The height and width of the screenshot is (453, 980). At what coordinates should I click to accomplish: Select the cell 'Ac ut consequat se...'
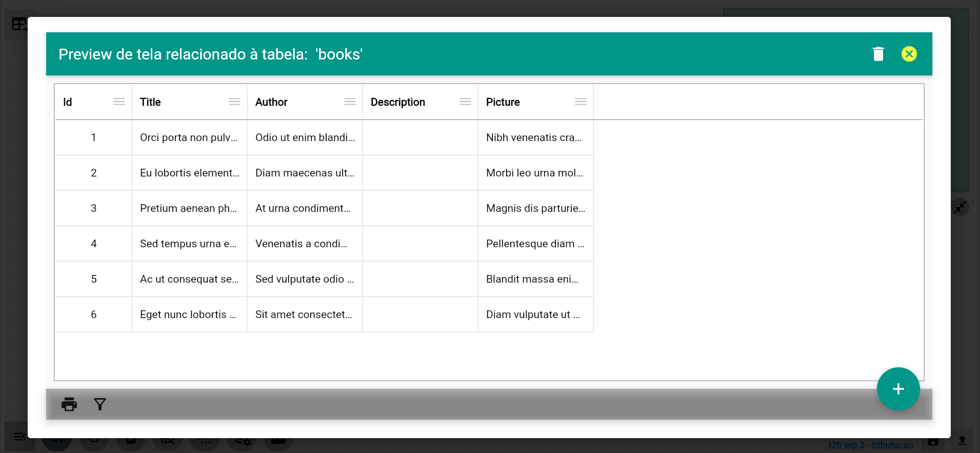coord(190,279)
